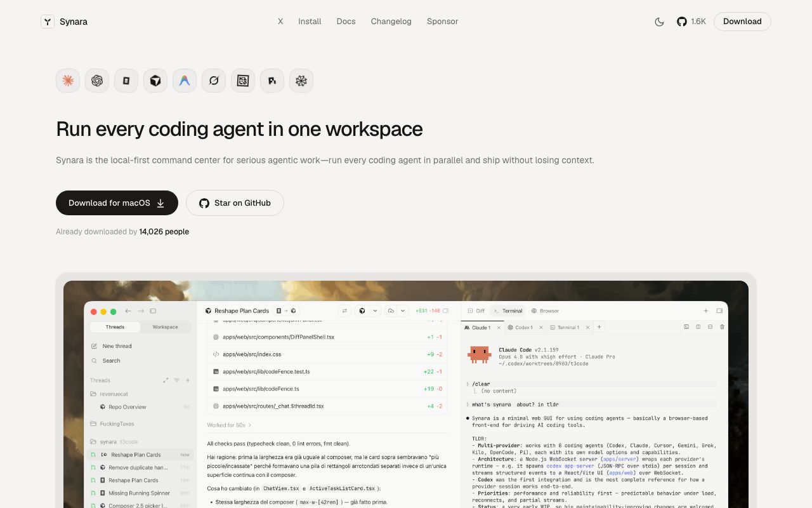Click the forward arrow in the app window

pyautogui.click(x=141, y=311)
